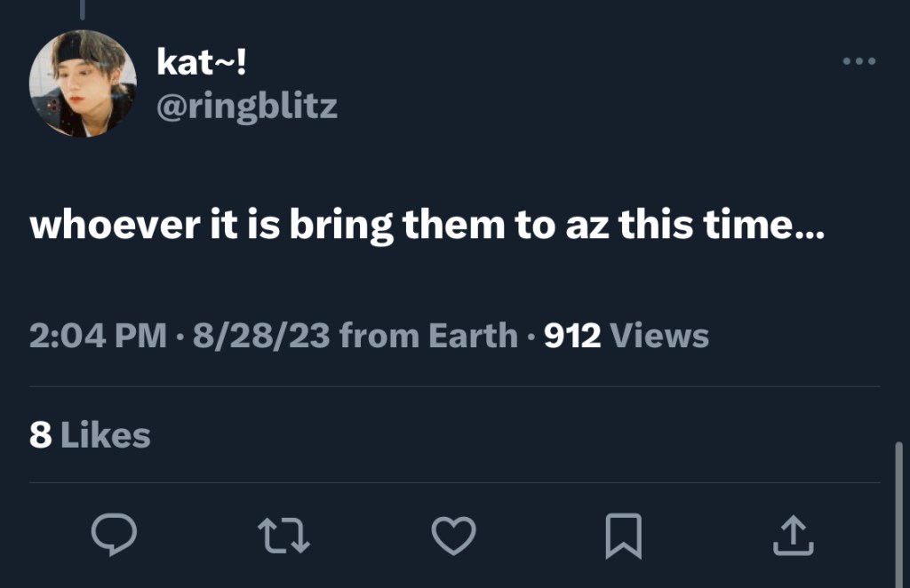Reply to kat~!'s tweet
The width and height of the screenshot is (910, 588).
click(114, 536)
